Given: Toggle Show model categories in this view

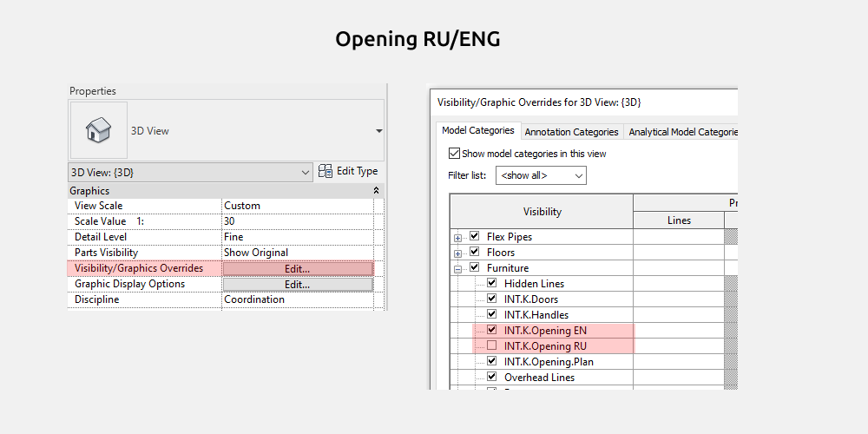Looking at the screenshot, I should point(454,154).
